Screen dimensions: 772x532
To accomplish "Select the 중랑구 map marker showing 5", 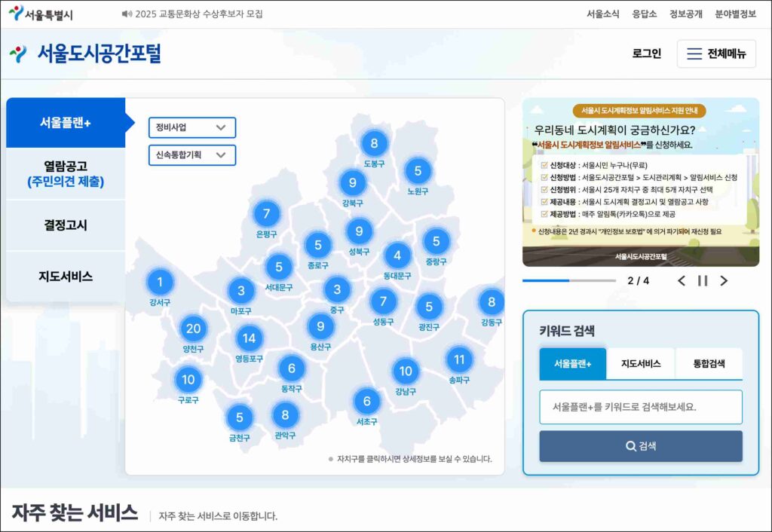I will (437, 241).
